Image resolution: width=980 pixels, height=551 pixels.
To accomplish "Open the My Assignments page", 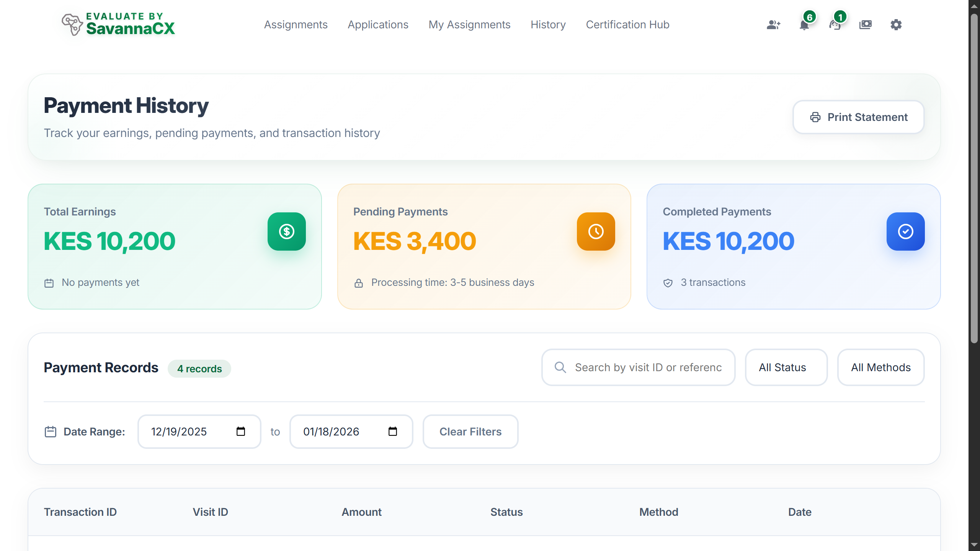I will (469, 24).
